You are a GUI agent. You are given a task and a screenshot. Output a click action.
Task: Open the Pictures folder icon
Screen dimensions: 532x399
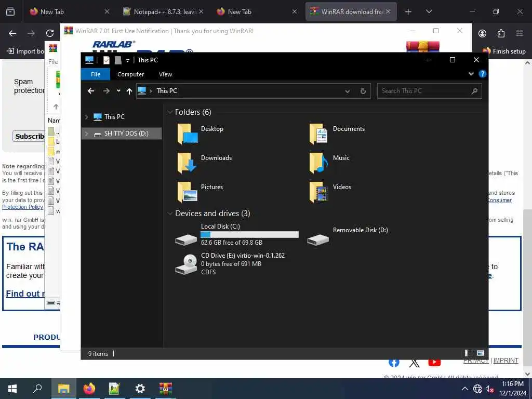(187, 192)
